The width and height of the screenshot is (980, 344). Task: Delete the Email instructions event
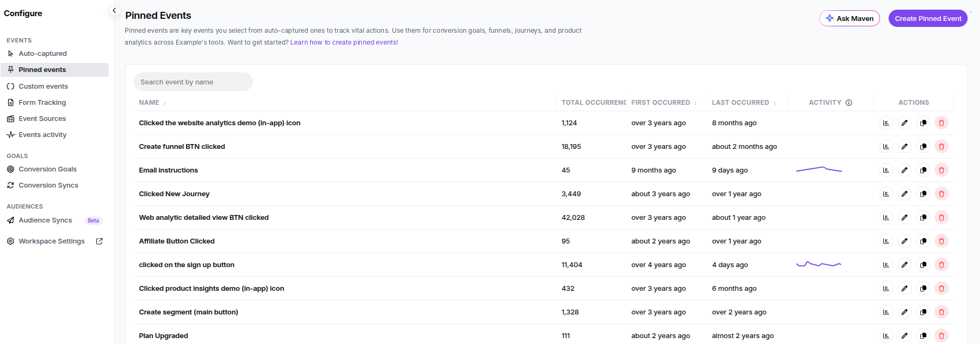(941, 170)
